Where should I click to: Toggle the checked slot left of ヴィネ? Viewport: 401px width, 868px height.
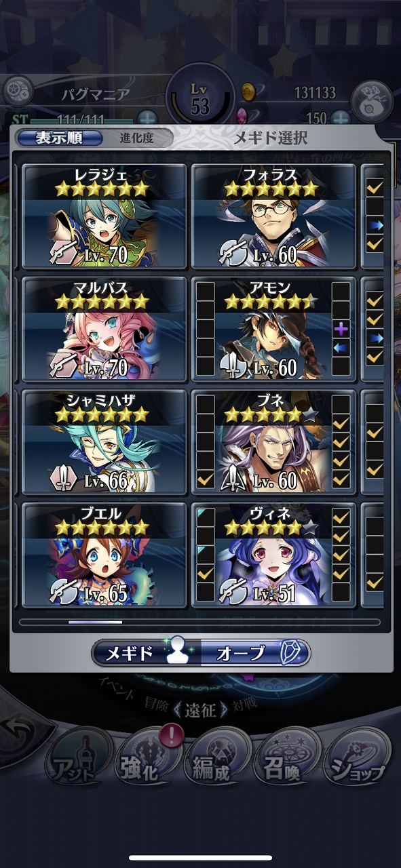(204, 573)
